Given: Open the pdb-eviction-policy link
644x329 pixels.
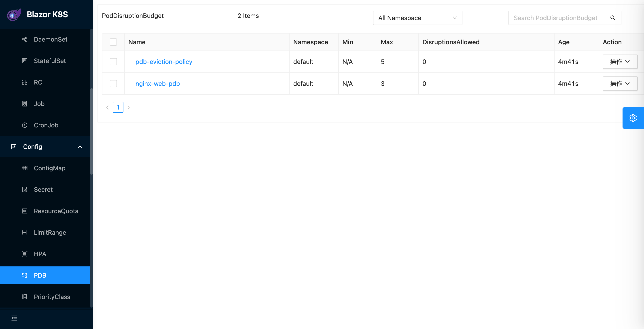Looking at the screenshot, I should coord(164,62).
